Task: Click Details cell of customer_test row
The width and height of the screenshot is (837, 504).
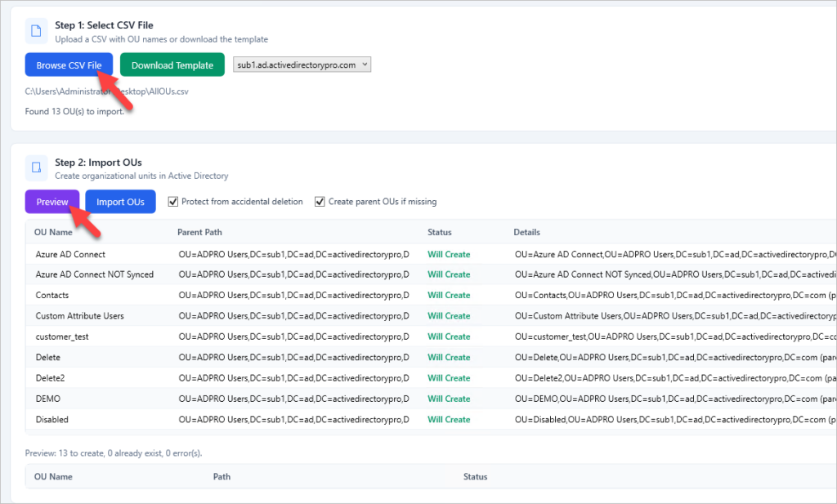Action: 675,337
